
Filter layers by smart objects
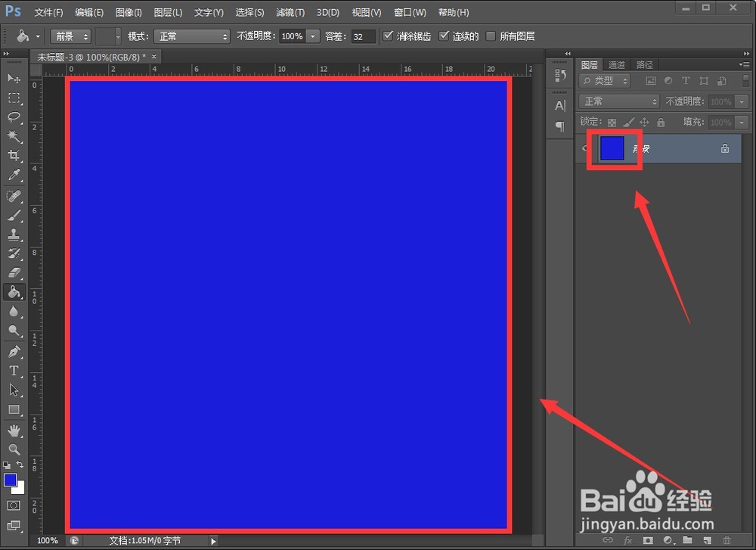click(722, 80)
